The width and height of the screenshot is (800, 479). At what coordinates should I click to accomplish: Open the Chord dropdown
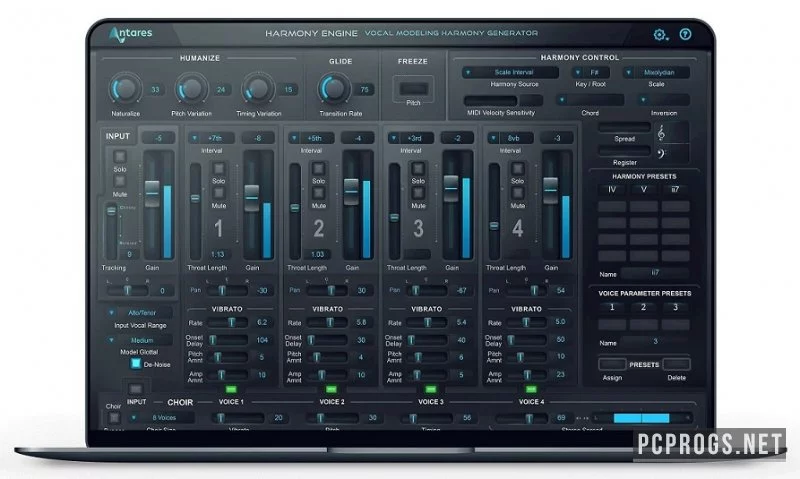(590, 99)
